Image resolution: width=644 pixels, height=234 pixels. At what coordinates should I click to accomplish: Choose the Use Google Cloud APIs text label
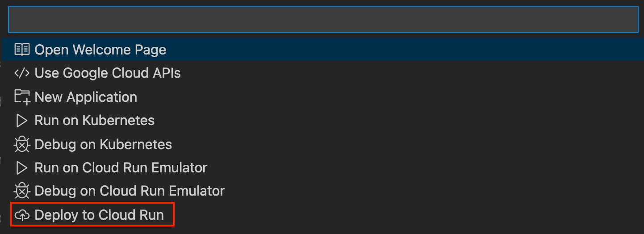[x=108, y=73]
